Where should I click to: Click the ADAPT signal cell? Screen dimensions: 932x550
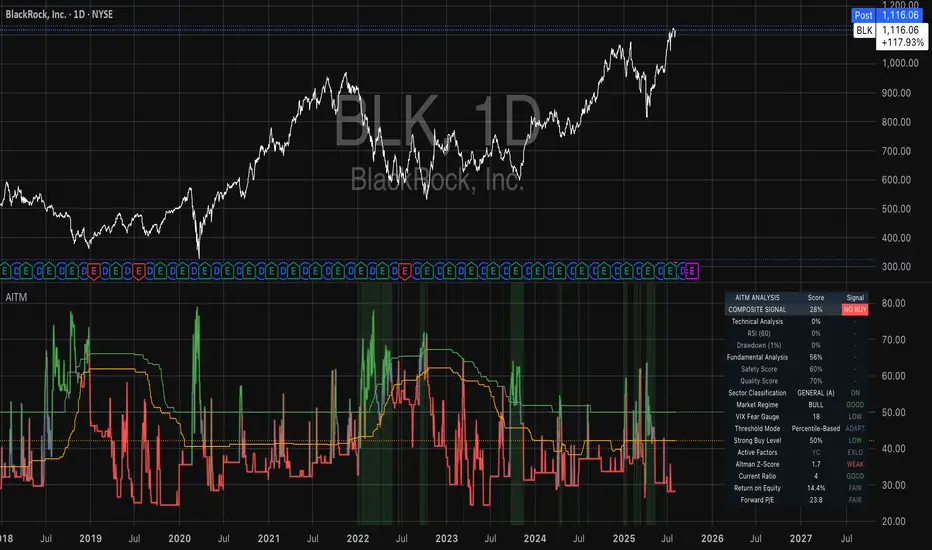pyautogui.click(x=855, y=429)
